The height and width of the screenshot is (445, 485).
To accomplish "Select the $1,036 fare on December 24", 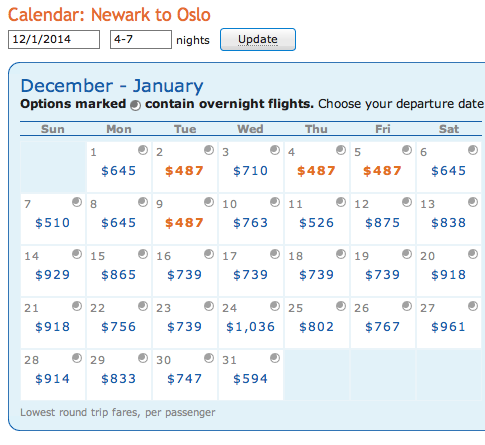I will (250, 327).
